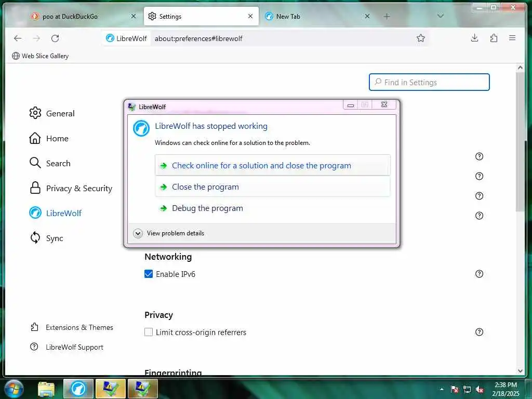Click the address bar URL about:preferences#librewolf
This screenshot has height=399, width=532.
tap(198, 38)
